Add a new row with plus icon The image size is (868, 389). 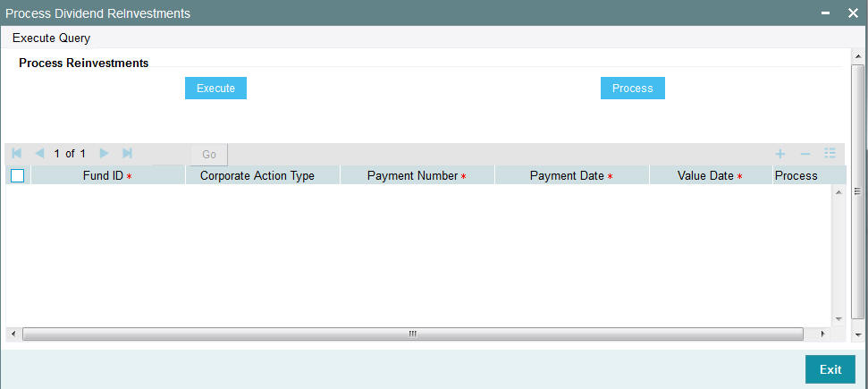[x=780, y=154]
